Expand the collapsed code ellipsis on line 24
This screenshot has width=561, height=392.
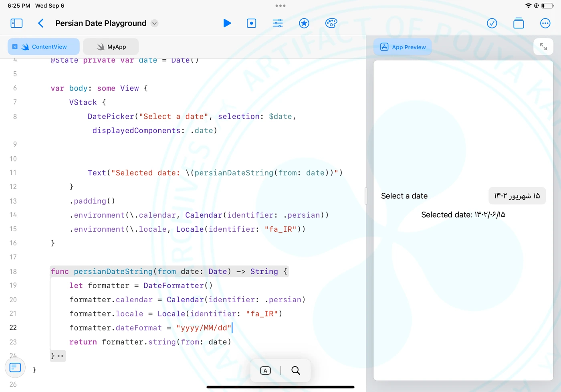(61, 356)
